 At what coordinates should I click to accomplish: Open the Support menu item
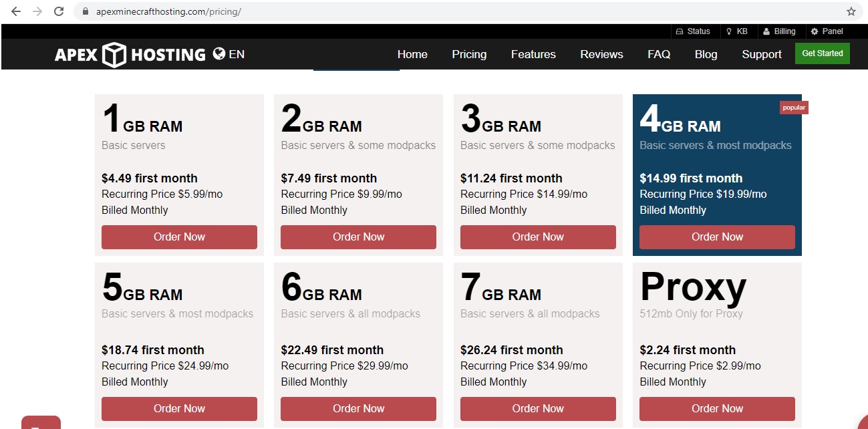tap(762, 54)
